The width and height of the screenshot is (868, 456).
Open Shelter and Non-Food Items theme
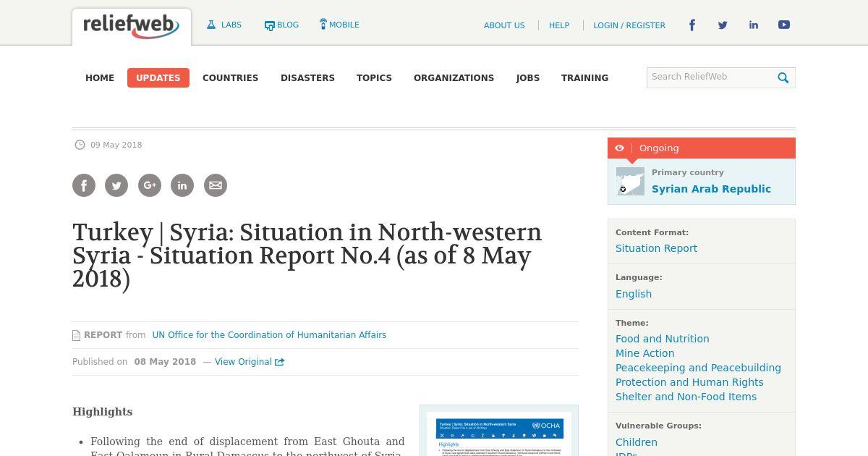(686, 397)
